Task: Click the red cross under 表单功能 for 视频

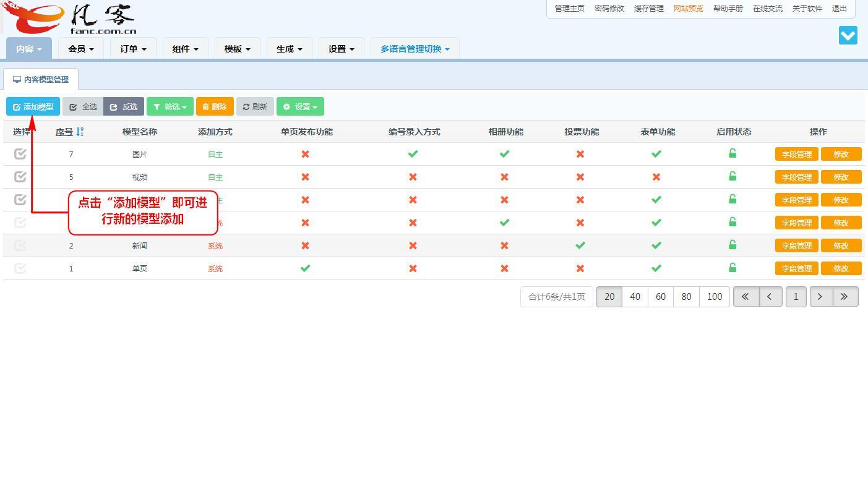Action: click(656, 177)
